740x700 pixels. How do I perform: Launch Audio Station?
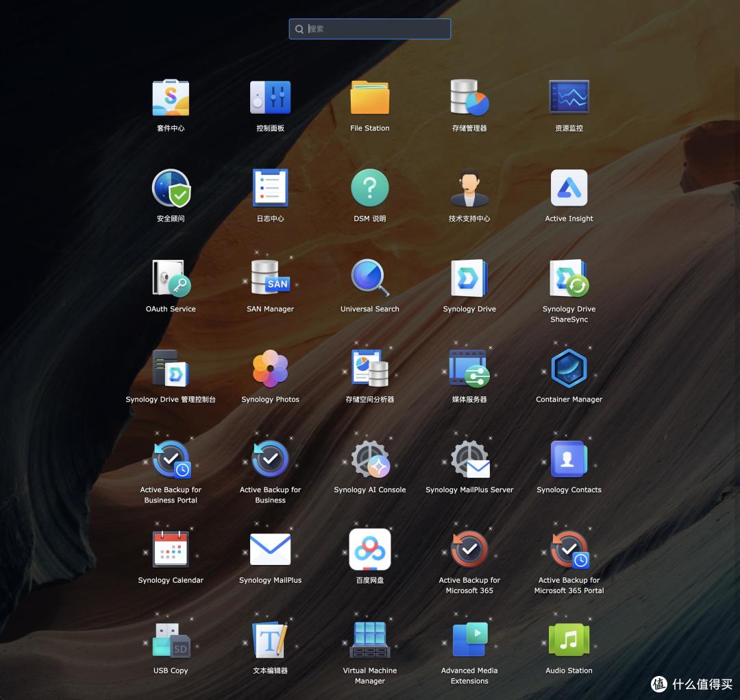pos(569,640)
